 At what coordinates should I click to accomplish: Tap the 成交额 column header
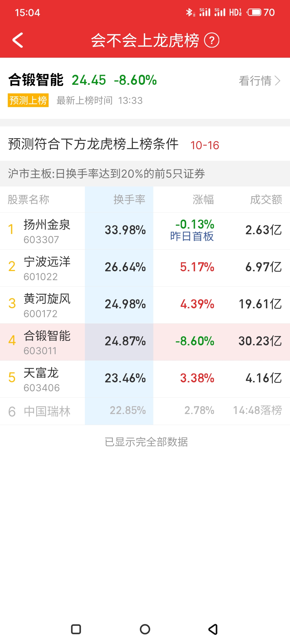pyautogui.click(x=266, y=200)
